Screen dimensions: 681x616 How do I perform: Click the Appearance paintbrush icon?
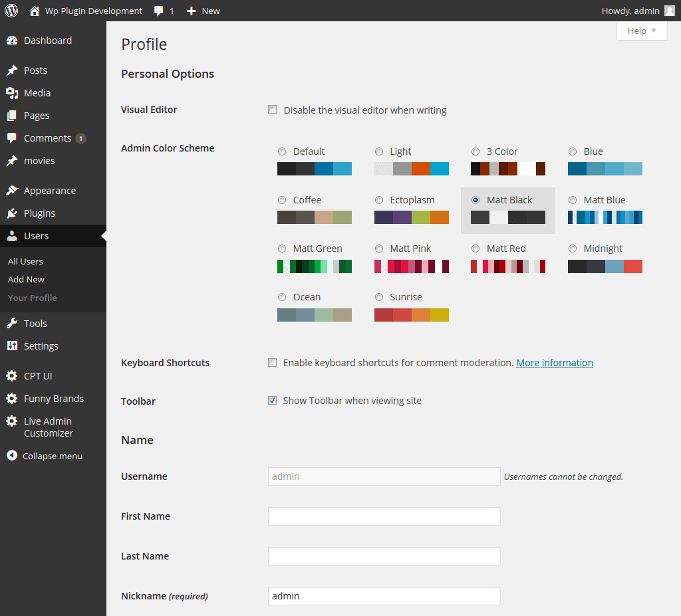pos(12,191)
